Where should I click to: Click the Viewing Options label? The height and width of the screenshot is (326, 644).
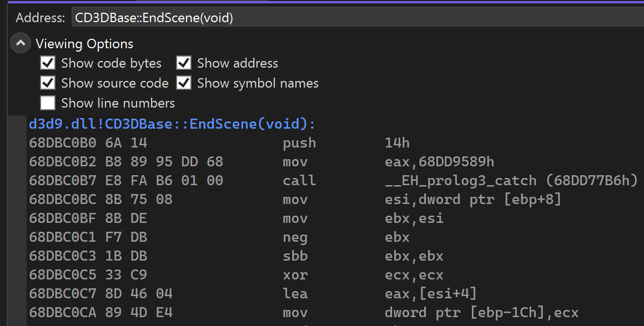[84, 43]
